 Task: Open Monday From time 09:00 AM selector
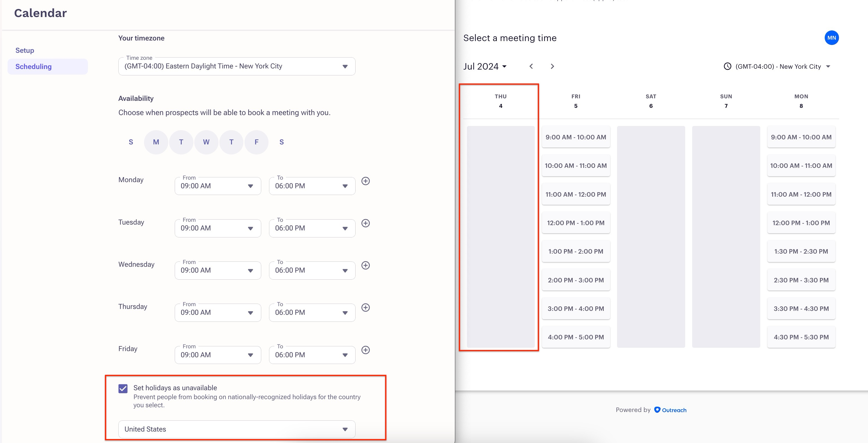pos(217,186)
